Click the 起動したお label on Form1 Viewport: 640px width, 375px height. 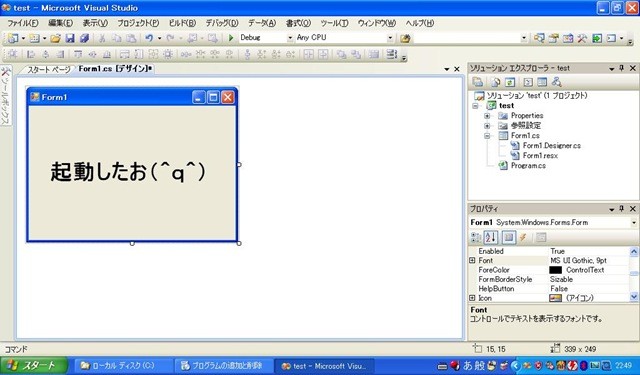click(x=128, y=171)
